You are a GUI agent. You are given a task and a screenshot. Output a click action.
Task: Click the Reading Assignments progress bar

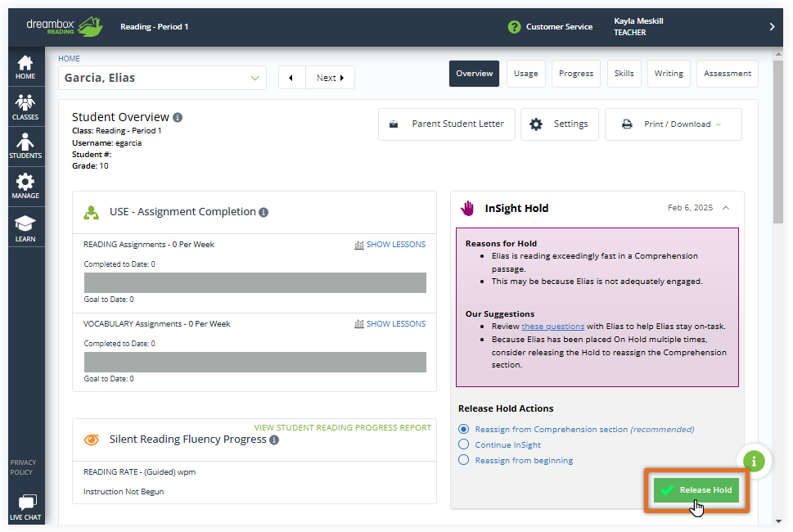coord(255,282)
